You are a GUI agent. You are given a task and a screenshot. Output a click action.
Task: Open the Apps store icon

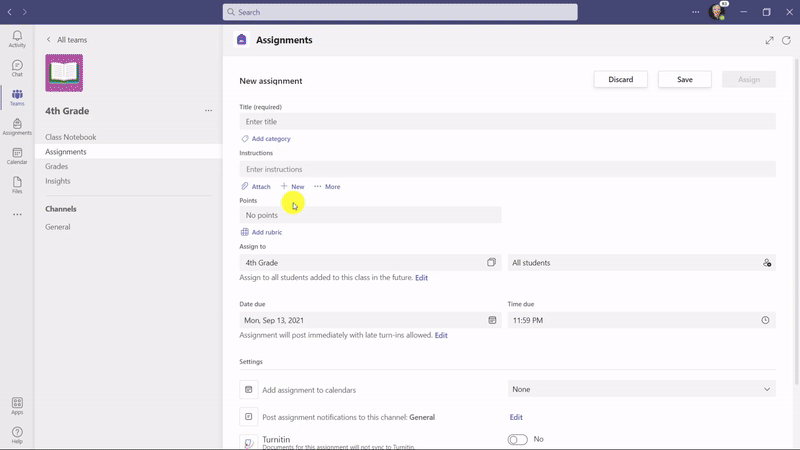click(x=17, y=406)
